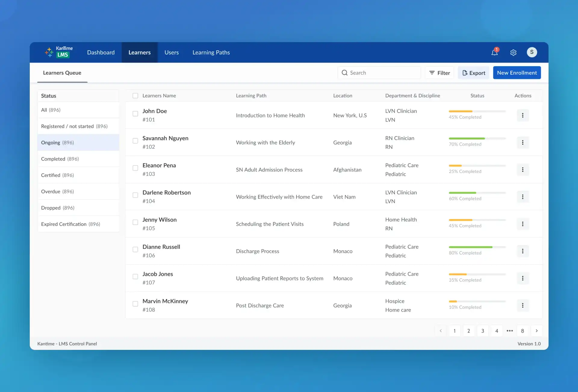Click the Location column header
The image size is (578, 392).
[343, 96]
